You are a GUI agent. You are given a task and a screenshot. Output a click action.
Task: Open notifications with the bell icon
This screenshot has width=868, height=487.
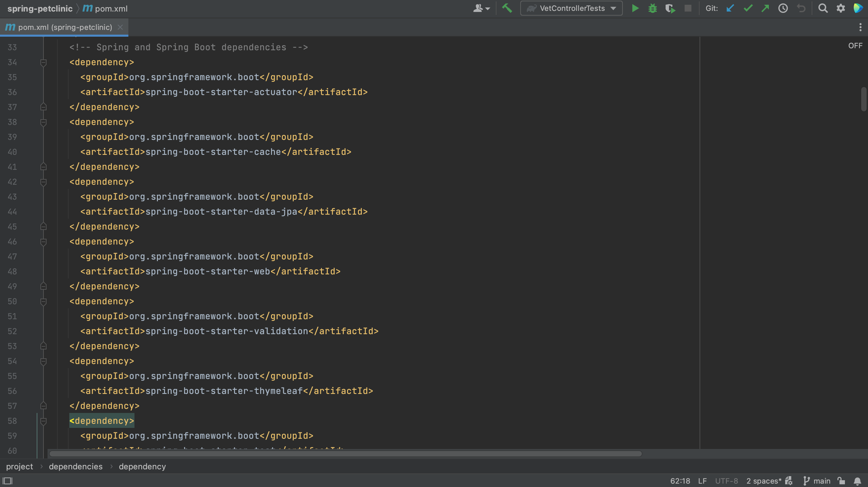[x=856, y=481]
